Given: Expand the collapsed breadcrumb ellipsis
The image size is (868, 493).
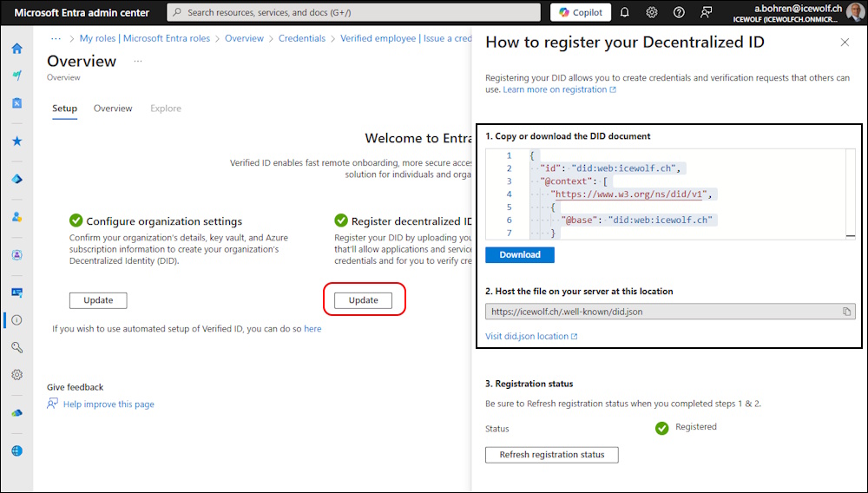Looking at the screenshot, I should pos(56,38).
